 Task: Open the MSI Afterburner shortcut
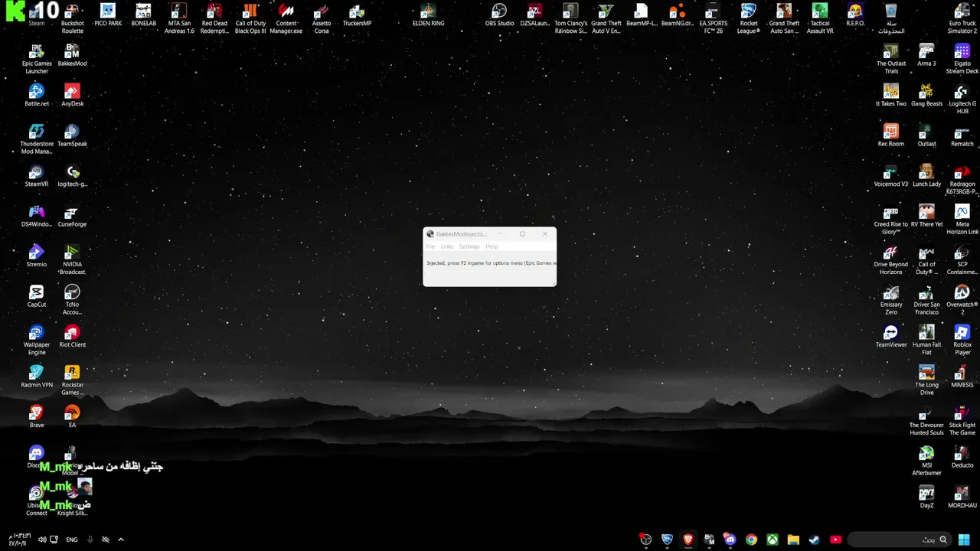[x=926, y=461]
